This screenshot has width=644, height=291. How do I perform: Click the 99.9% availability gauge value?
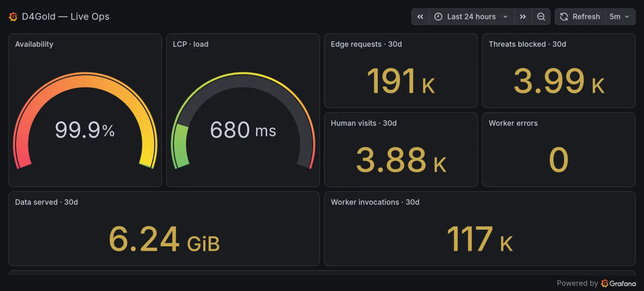coord(85,130)
